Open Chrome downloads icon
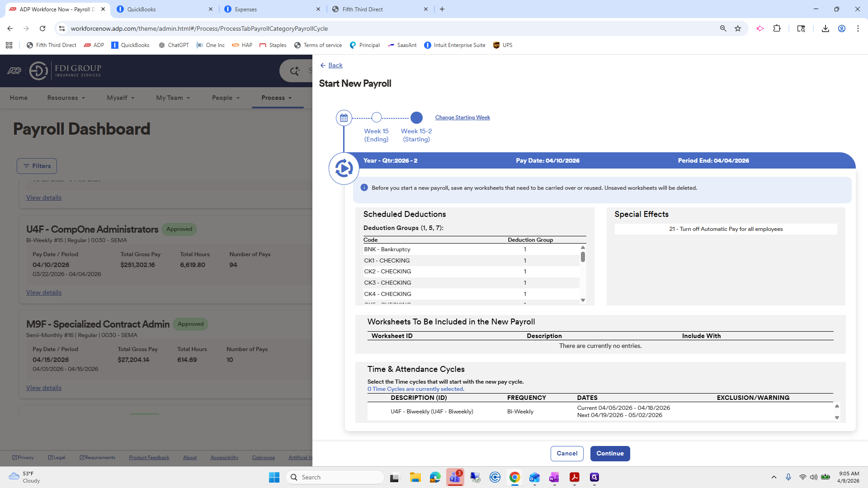Screen dimensions: 868x488 pyautogui.click(x=825, y=28)
